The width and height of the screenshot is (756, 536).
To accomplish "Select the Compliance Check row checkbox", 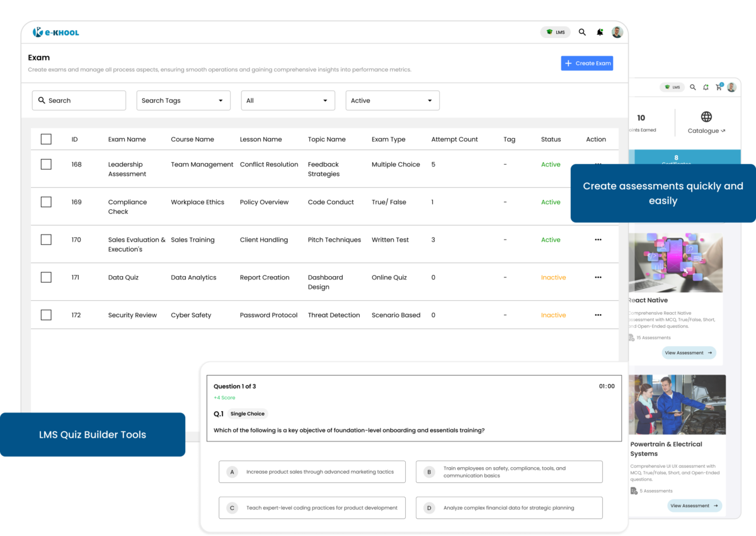I will [46, 202].
